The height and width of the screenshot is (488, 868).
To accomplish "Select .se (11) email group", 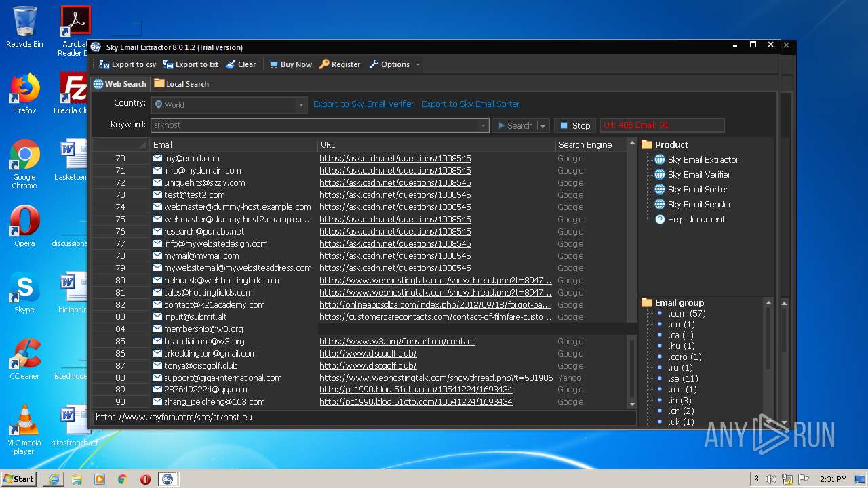I will pyautogui.click(x=684, y=378).
